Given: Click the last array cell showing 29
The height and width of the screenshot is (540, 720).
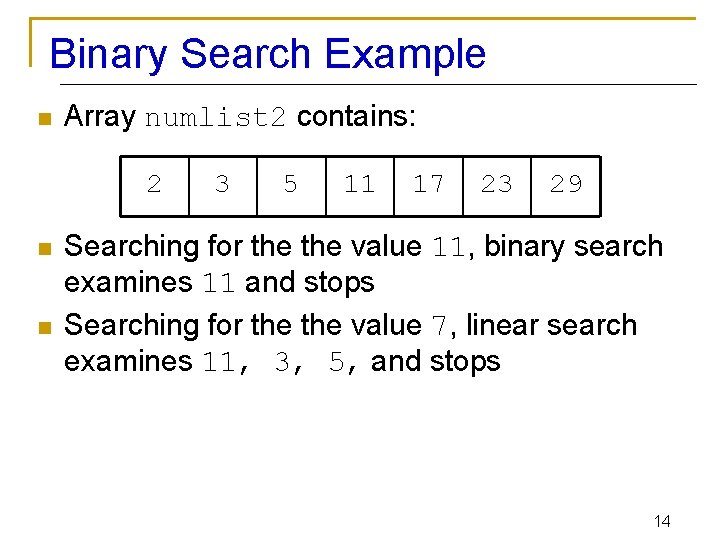Looking at the screenshot, I should pyautogui.click(x=566, y=185).
